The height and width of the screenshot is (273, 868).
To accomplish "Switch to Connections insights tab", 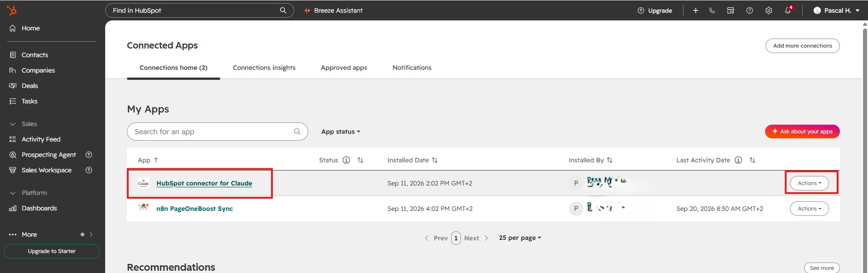I will point(264,68).
